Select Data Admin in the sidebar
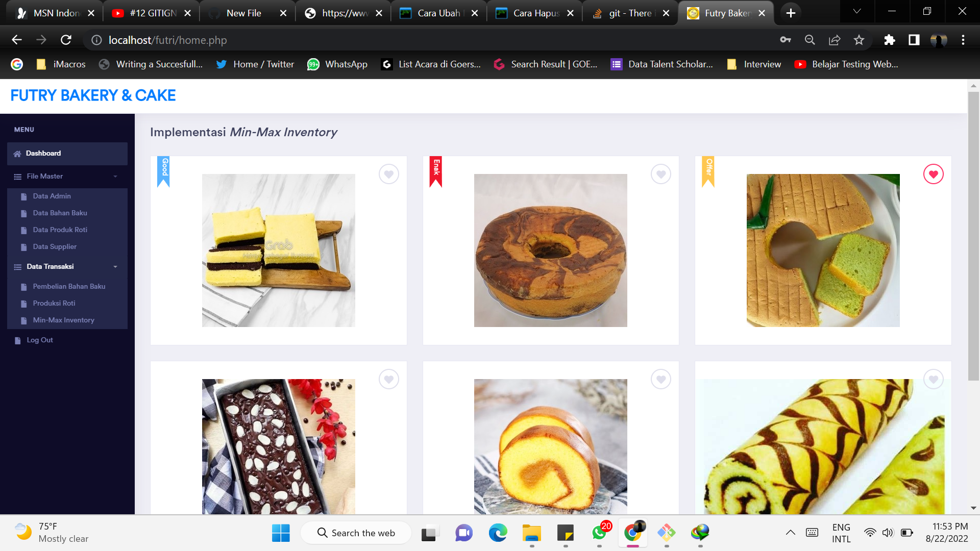 pyautogui.click(x=51, y=196)
